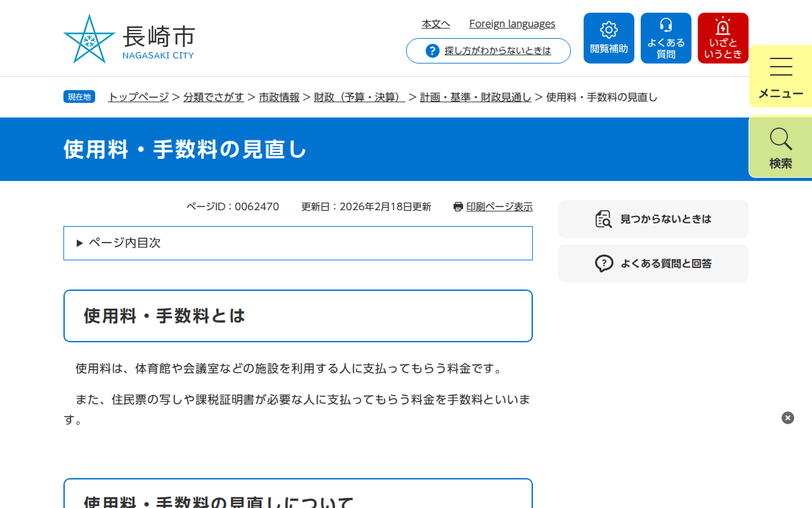
Task: Expand the ページ内目次 table of contents
Action: 298,243
